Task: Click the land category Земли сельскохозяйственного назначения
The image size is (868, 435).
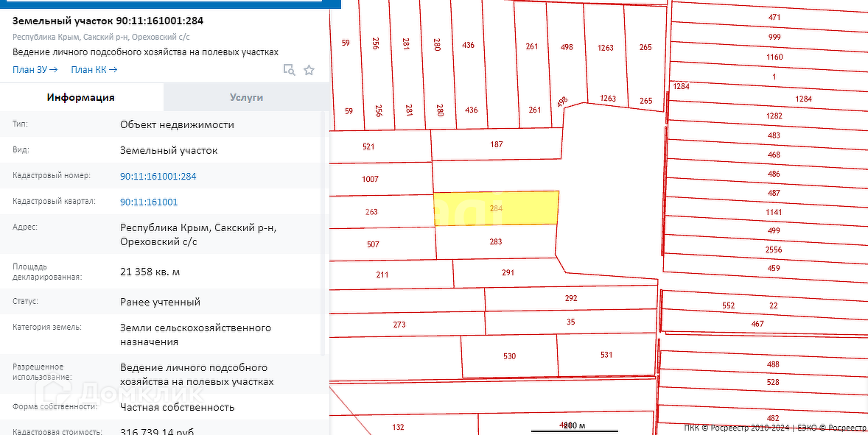Action: click(195, 335)
